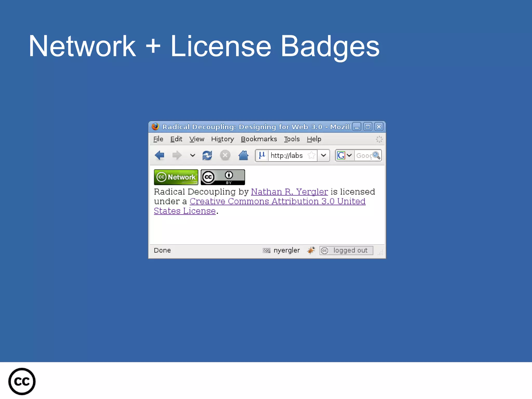
Task: Expand the address bar URL dropdown
Action: click(323, 155)
